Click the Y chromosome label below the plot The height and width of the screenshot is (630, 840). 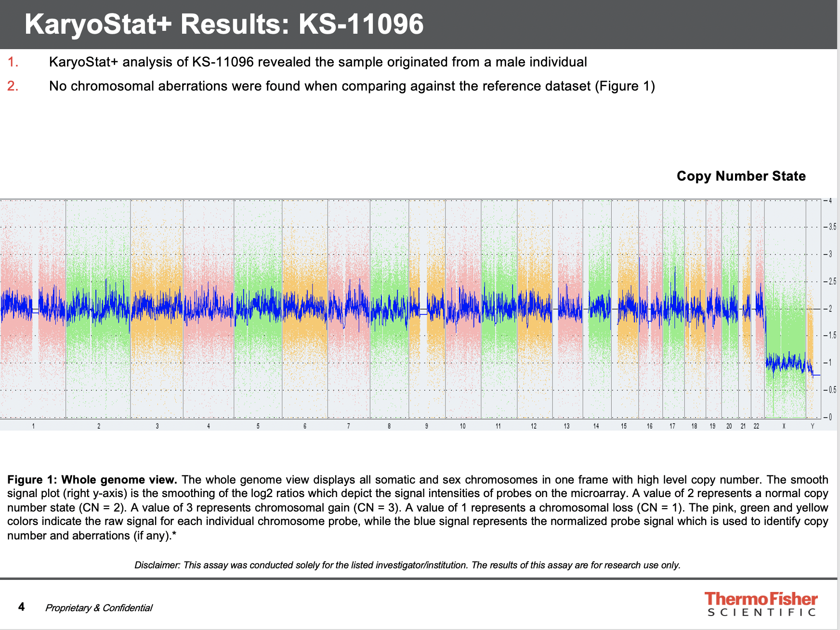(813, 426)
